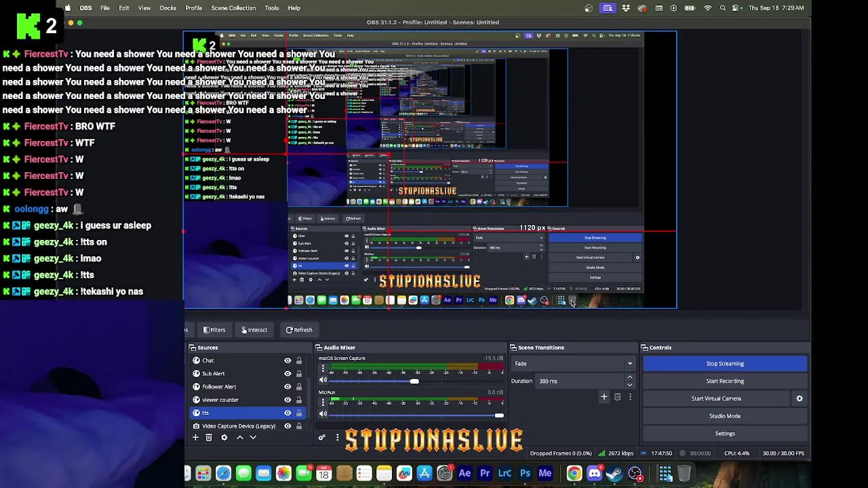Mute Mic/Aux speaker icon

323,415
